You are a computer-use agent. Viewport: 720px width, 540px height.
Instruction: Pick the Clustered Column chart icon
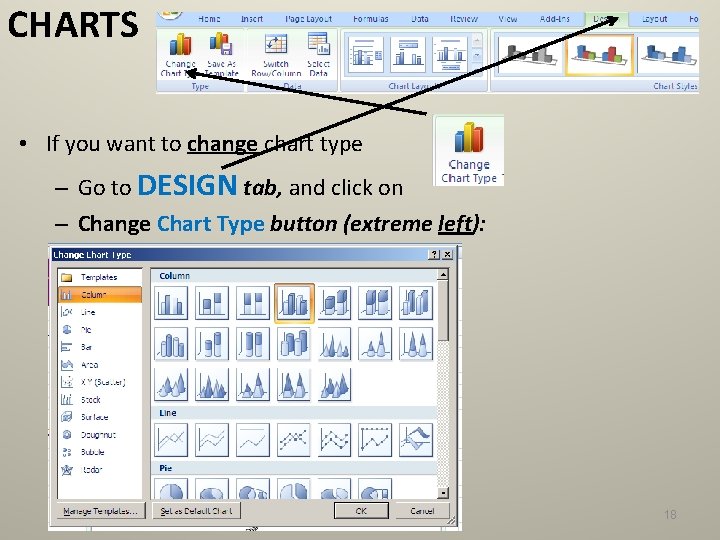coord(171,303)
